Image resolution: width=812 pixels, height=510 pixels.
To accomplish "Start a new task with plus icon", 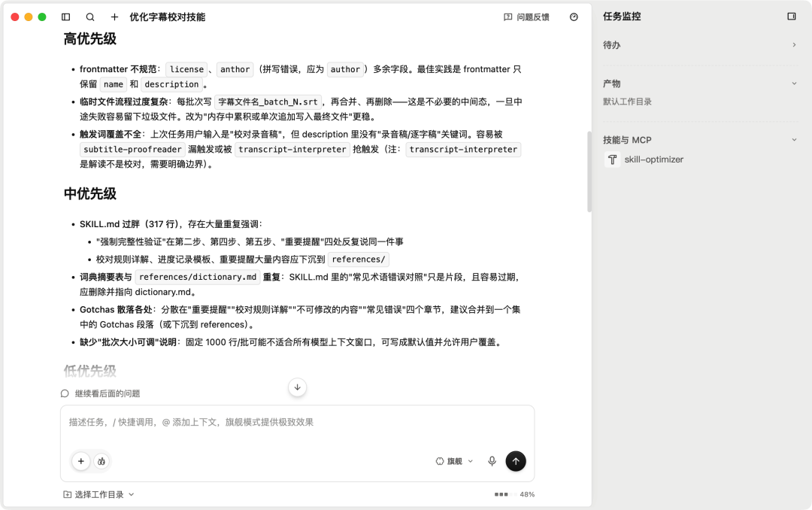I will pyautogui.click(x=114, y=17).
